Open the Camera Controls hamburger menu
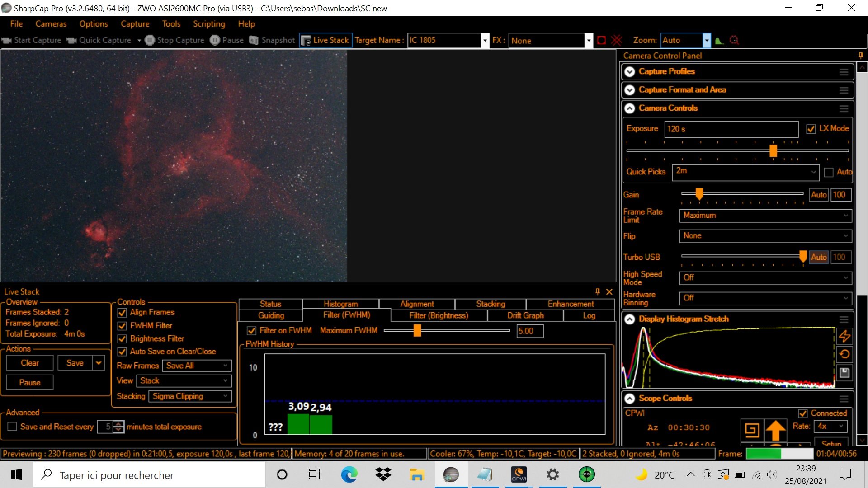Image resolution: width=868 pixels, height=488 pixels. tap(844, 108)
